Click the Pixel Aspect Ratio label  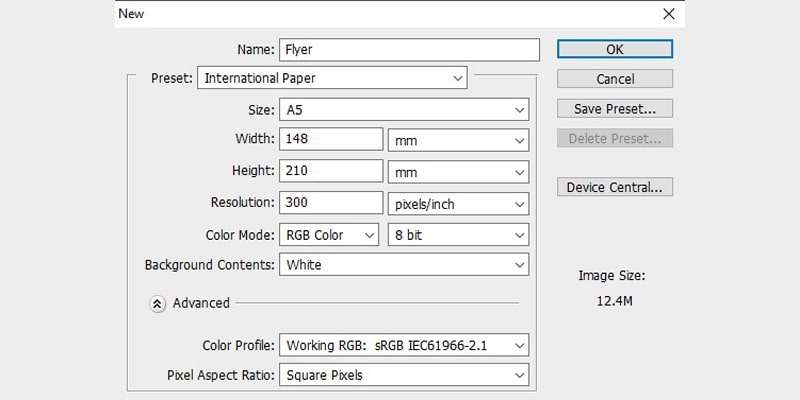221,376
